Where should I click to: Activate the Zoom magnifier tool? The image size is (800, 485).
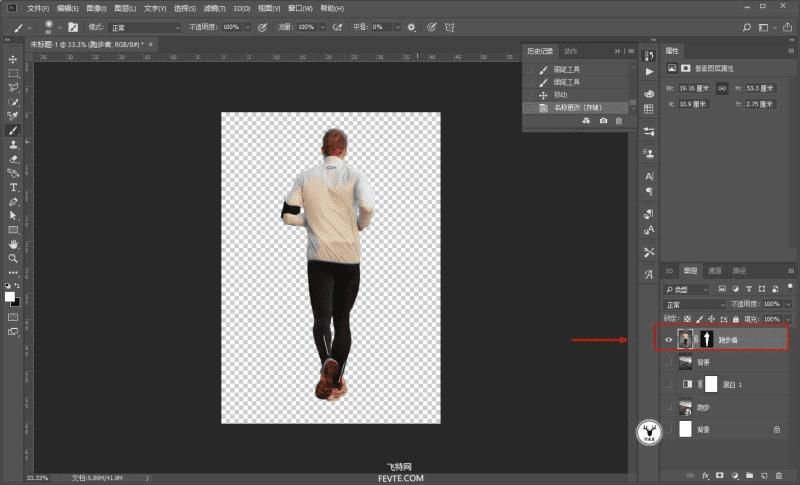pyautogui.click(x=14, y=257)
